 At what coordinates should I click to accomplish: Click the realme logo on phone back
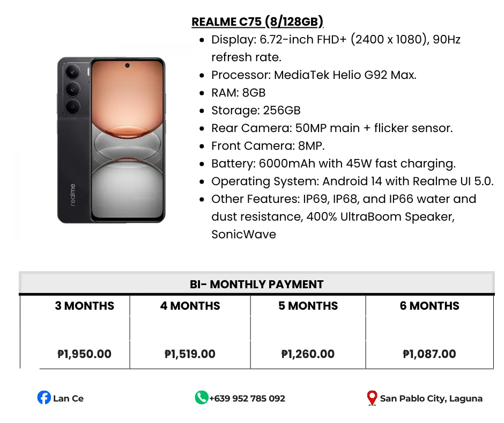click(72, 195)
